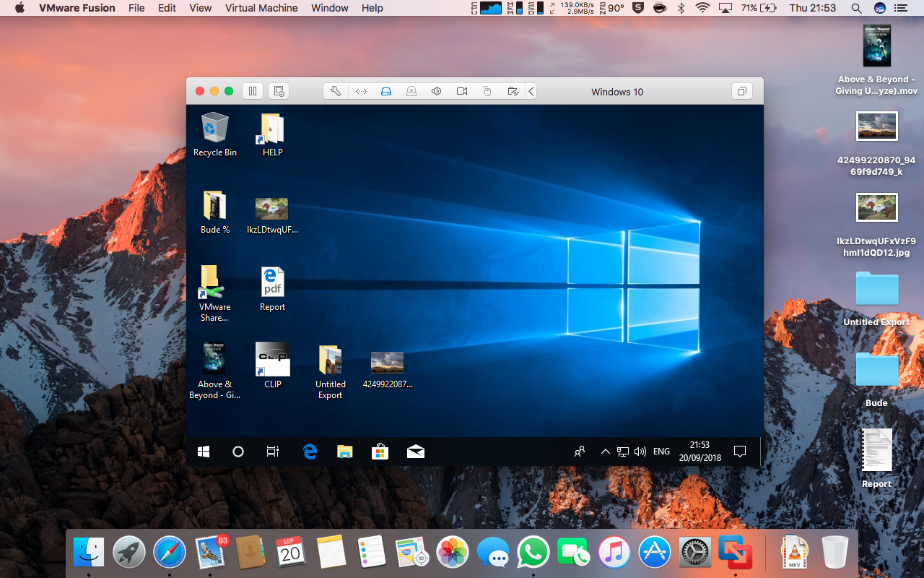Click the camera device icon in toolbar
Image resolution: width=924 pixels, height=578 pixels.
pos(462,91)
